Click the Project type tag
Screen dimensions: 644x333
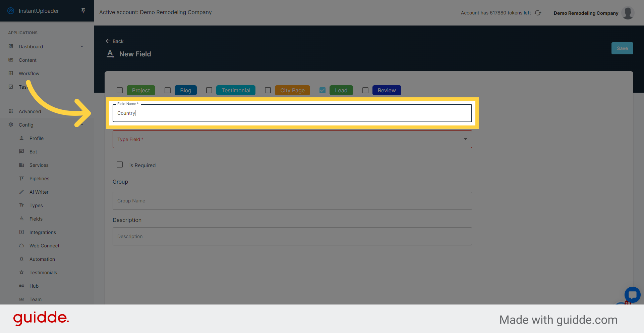(141, 90)
